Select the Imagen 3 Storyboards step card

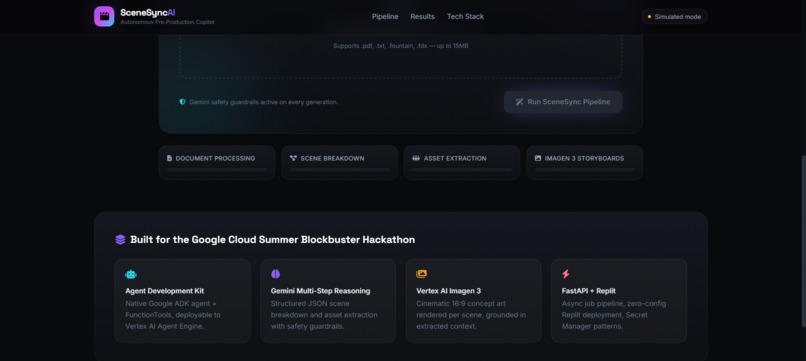point(584,163)
